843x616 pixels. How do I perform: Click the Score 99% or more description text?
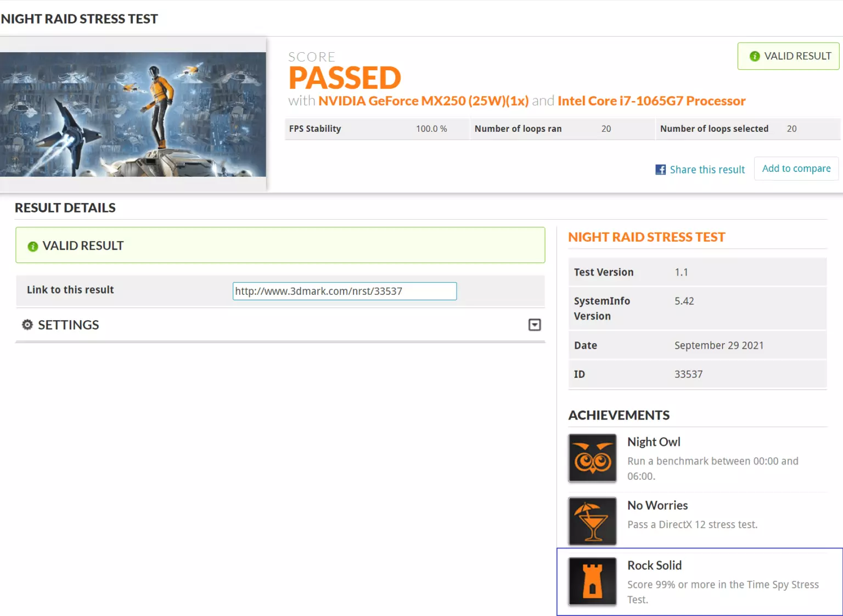pyautogui.click(x=723, y=592)
